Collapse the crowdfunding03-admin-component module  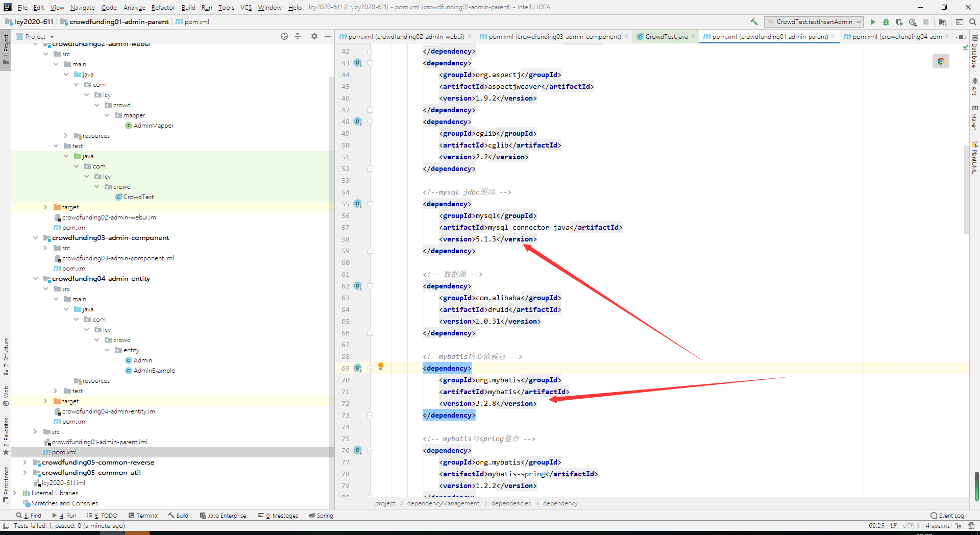pos(35,238)
